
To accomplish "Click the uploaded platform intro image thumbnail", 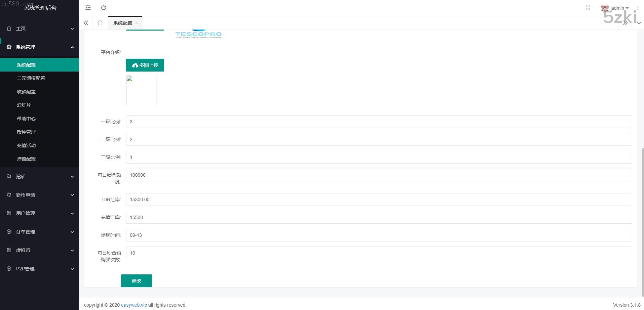I will pos(141,90).
